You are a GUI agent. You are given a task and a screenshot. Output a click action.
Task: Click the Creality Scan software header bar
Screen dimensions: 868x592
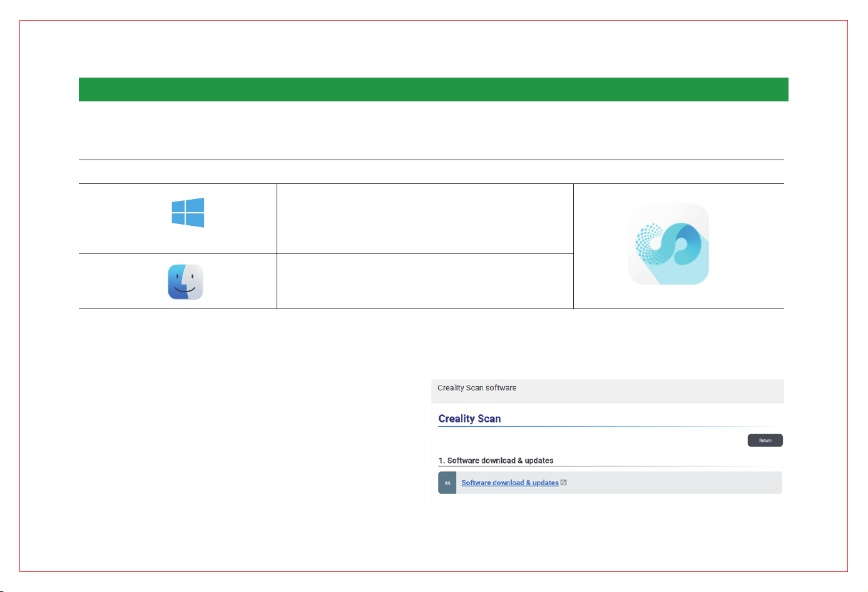click(x=607, y=390)
